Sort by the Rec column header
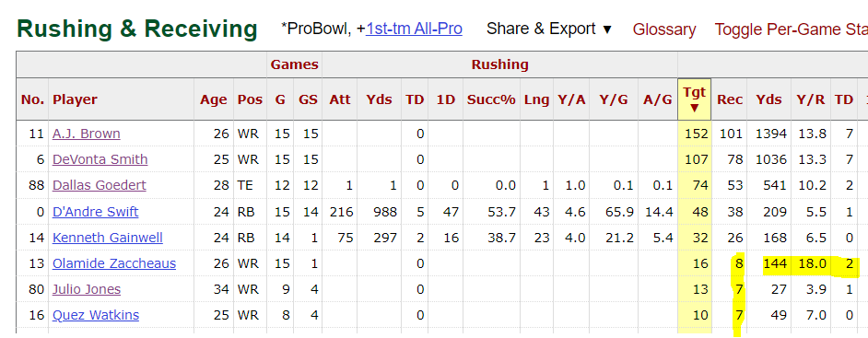The height and width of the screenshot is (338, 868). click(730, 99)
